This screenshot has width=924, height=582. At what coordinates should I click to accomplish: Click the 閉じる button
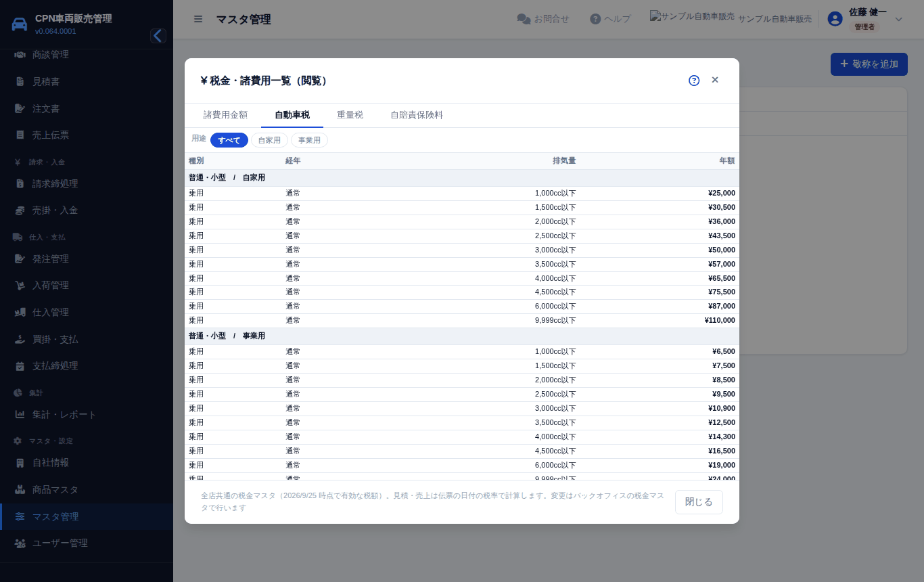(x=699, y=502)
